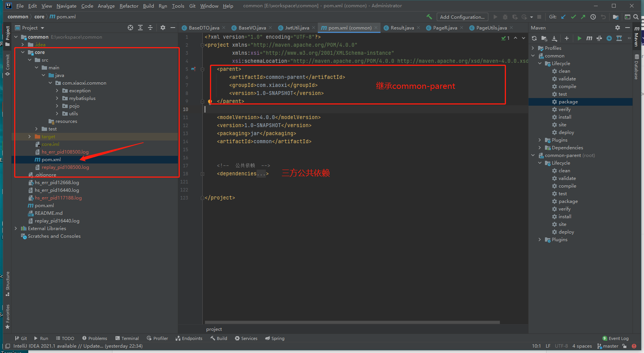This screenshot has width=644, height=353.
Task: Click the Add Configuration button
Action: 462,17
